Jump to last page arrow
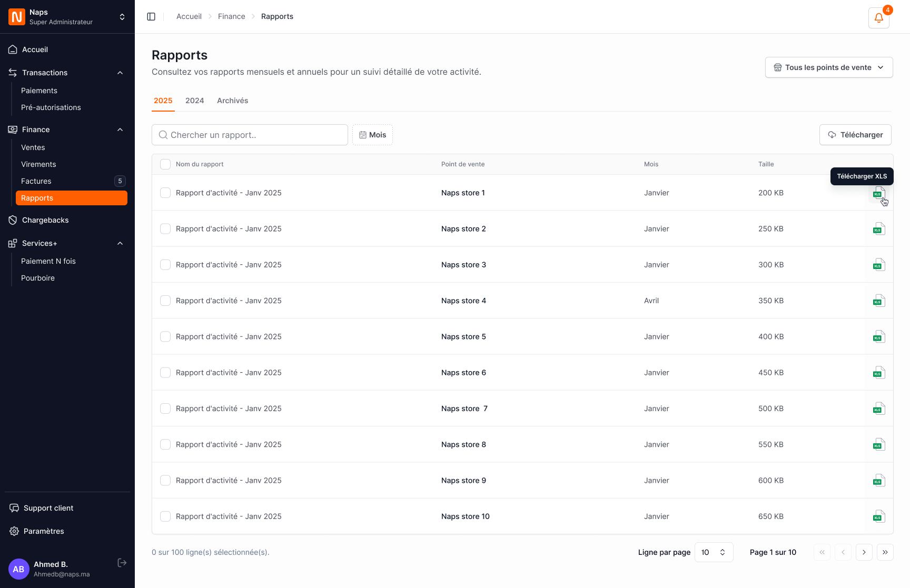The image size is (910, 588). tap(885, 552)
